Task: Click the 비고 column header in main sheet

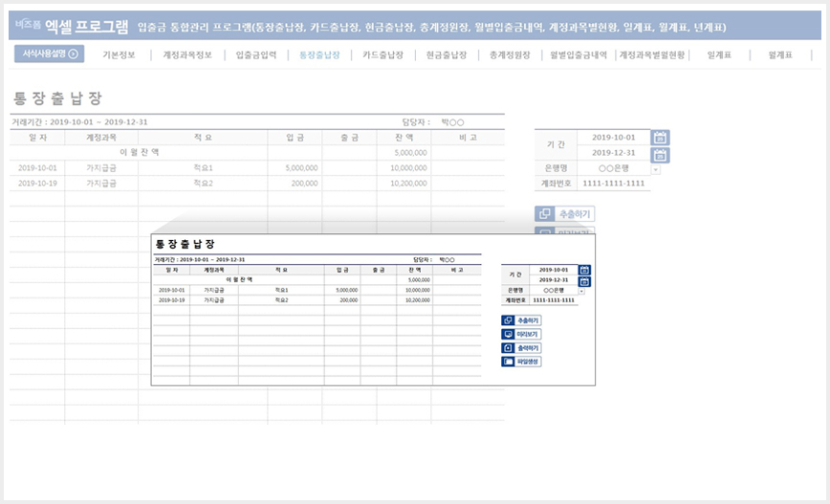Action: point(468,137)
